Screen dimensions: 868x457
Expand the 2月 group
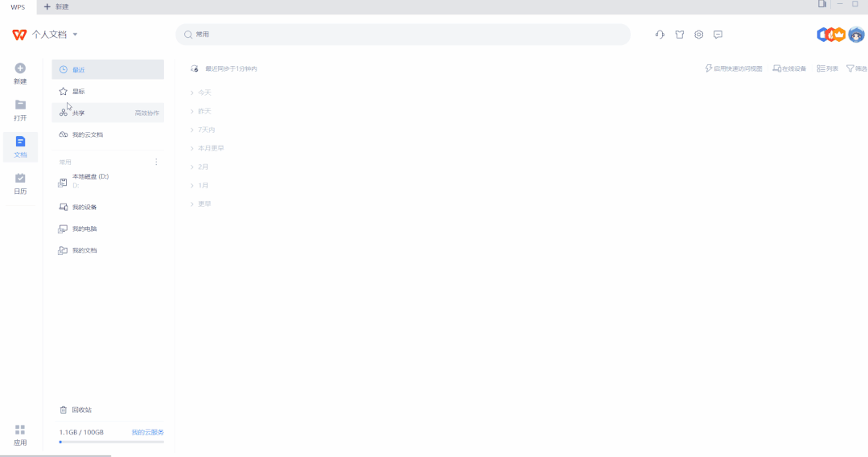tap(192, 167)
